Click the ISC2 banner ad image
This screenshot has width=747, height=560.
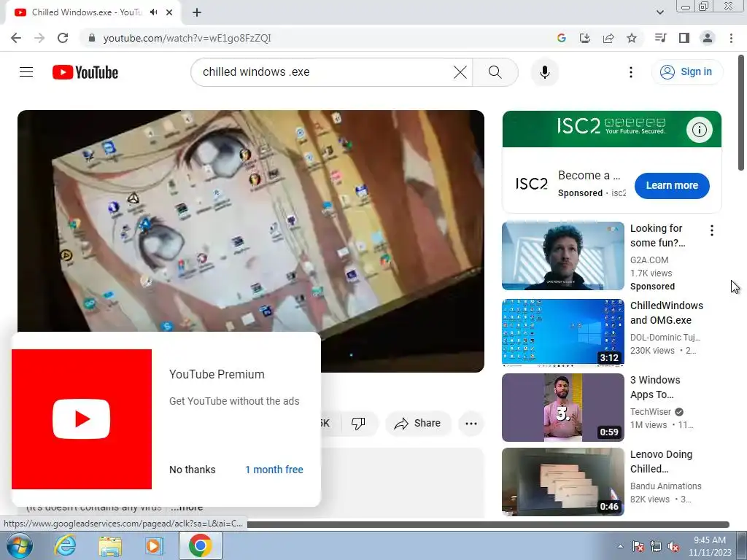[x=612, y=129]
